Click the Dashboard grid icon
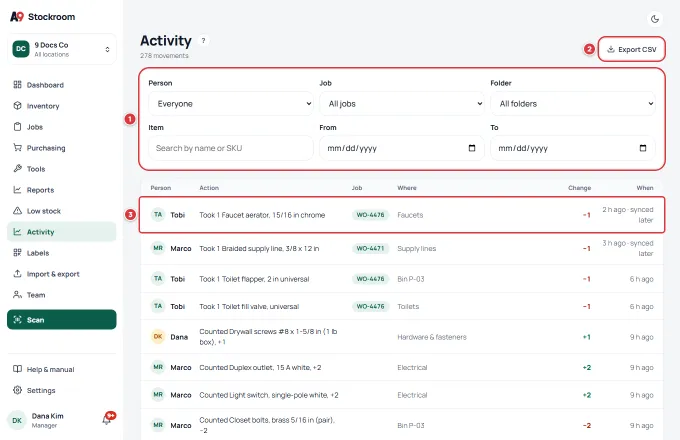The image size is (680, 440). 17,85
